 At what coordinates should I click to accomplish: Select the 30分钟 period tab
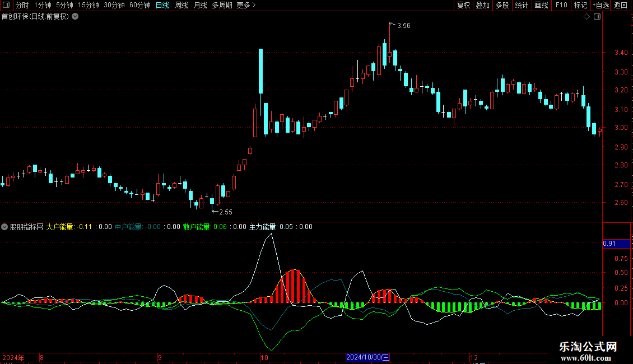tap(114, 5)
